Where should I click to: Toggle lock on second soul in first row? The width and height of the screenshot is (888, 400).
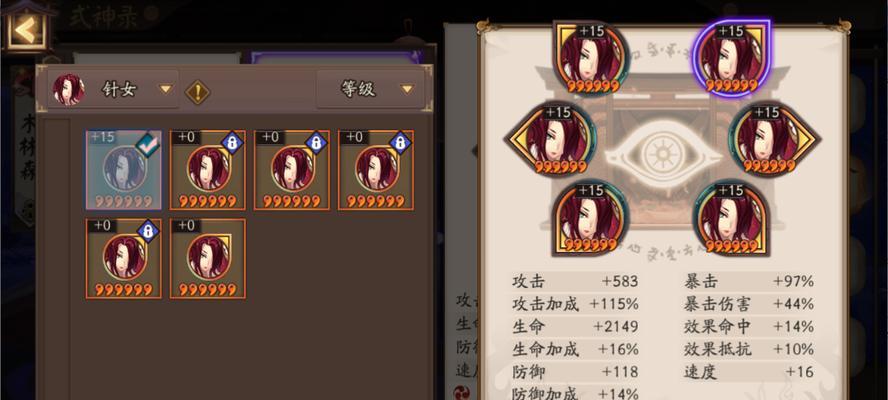coord(232,143)
